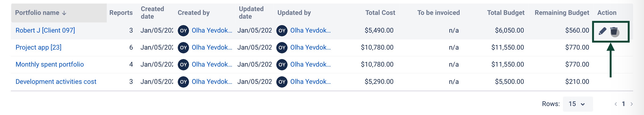This screenshot has width=644, height=115.
Task: Sort by the Remaining Budget column header
Action: [x=562, y=13]
